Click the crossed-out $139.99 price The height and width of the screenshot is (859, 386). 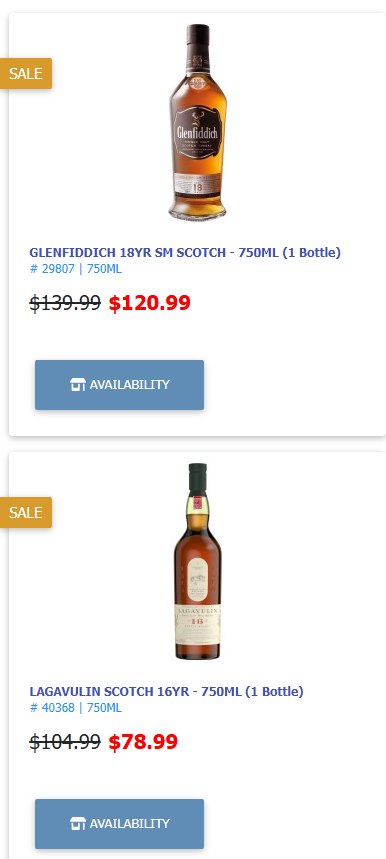coord(65,302)
